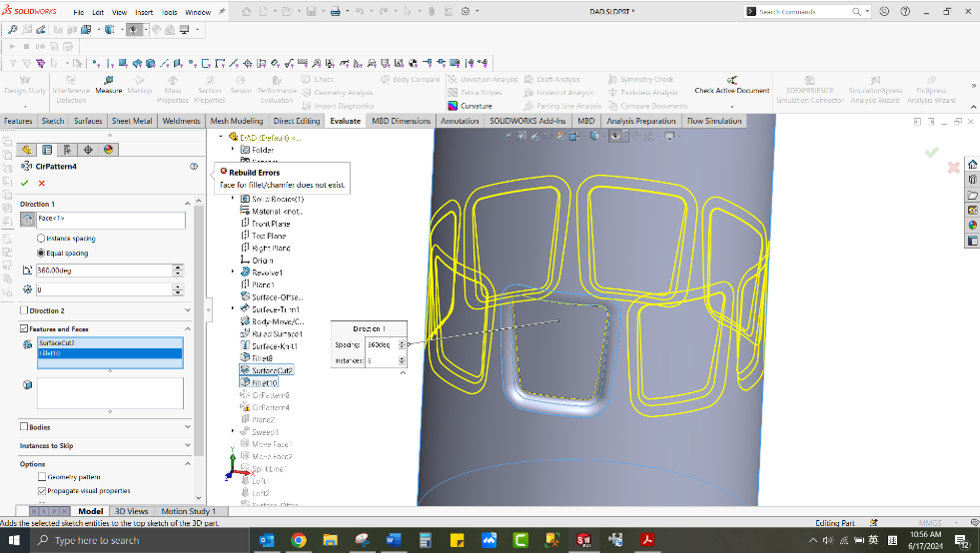Open the SOLIDWORKS Resources home pane

(x=972, y=165)
